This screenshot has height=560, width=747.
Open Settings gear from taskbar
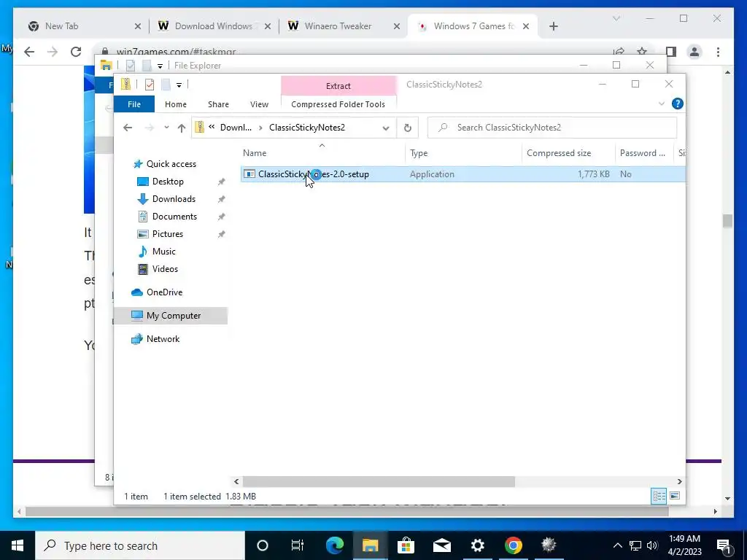click(477, 545)
